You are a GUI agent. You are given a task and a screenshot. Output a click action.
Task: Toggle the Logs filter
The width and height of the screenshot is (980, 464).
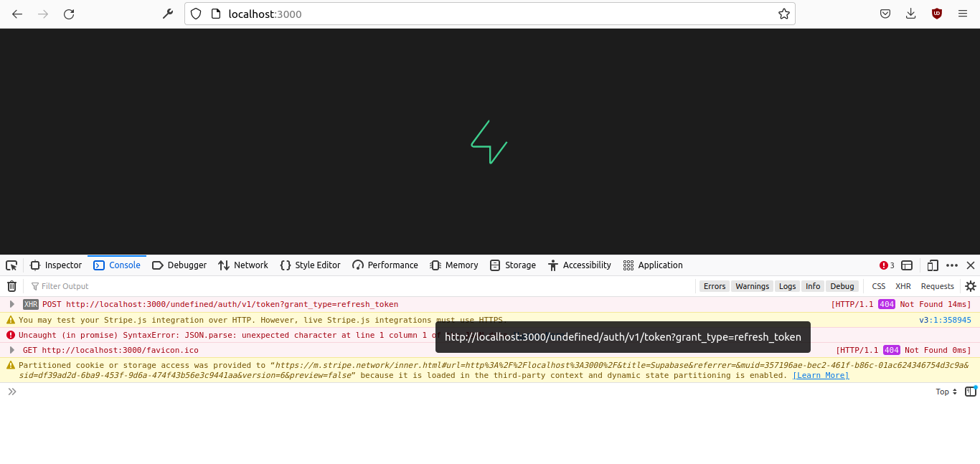(788, 286)
